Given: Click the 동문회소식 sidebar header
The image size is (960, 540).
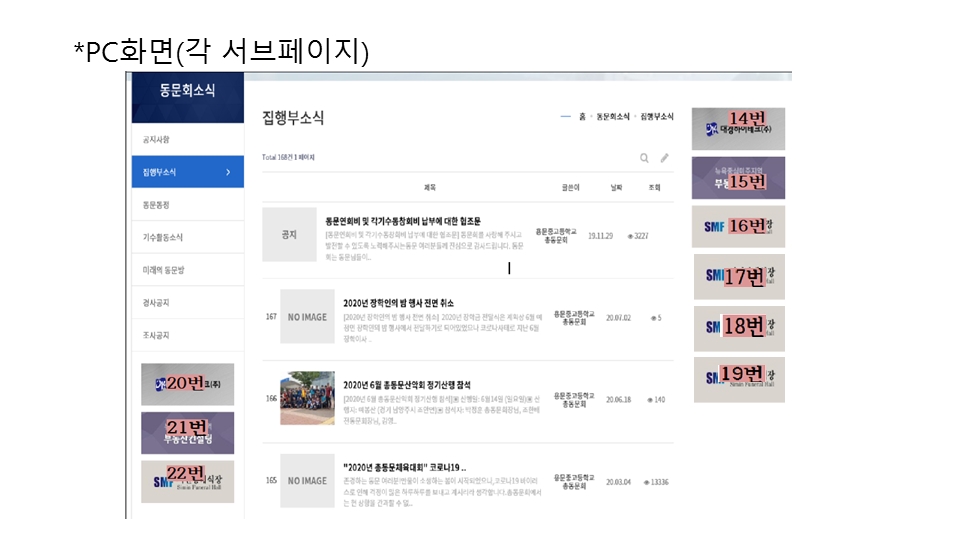Looking at the screenshot, I should 187,97.
